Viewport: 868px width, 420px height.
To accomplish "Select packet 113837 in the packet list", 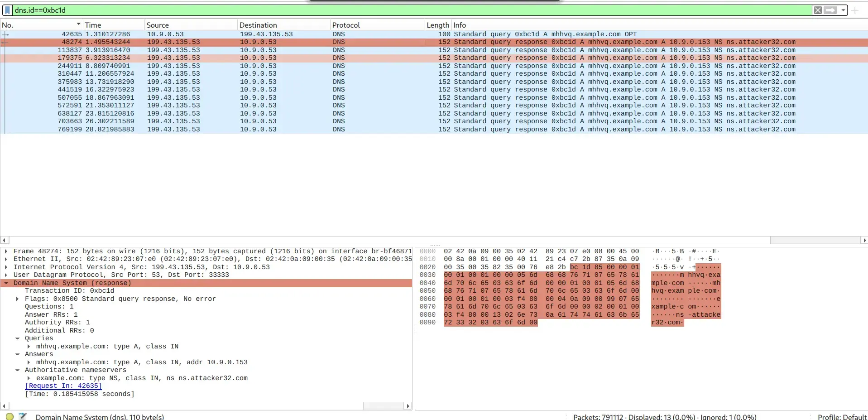I will [x=434, y=50].
